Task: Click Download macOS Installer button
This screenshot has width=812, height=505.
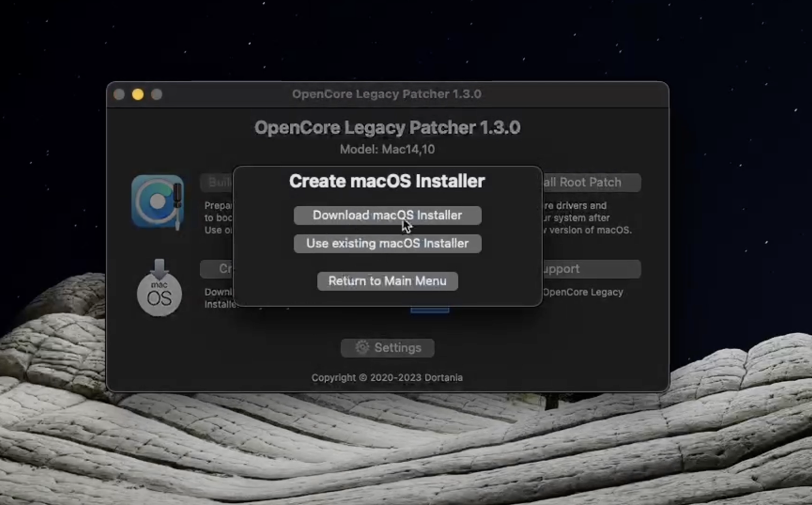Action: [x=387, y=216]
